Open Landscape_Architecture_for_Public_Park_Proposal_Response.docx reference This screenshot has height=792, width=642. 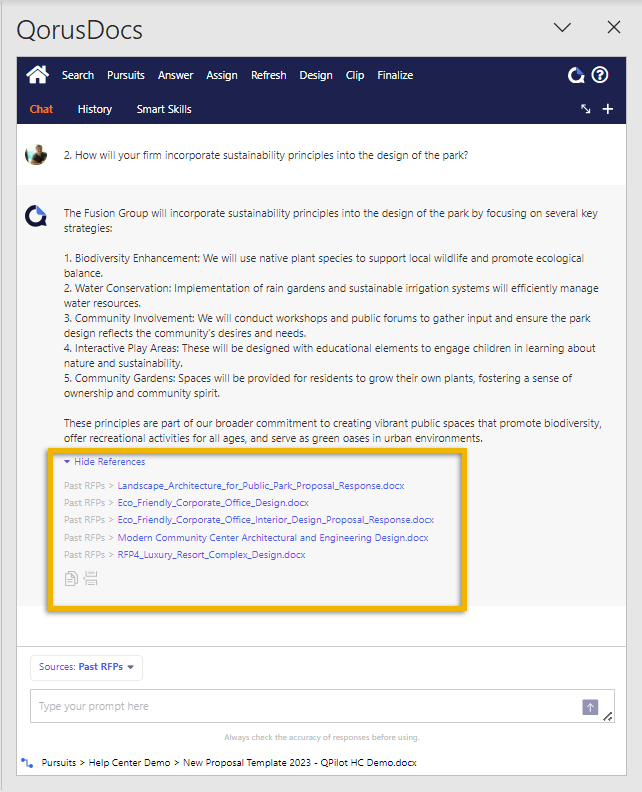point(261,486)
